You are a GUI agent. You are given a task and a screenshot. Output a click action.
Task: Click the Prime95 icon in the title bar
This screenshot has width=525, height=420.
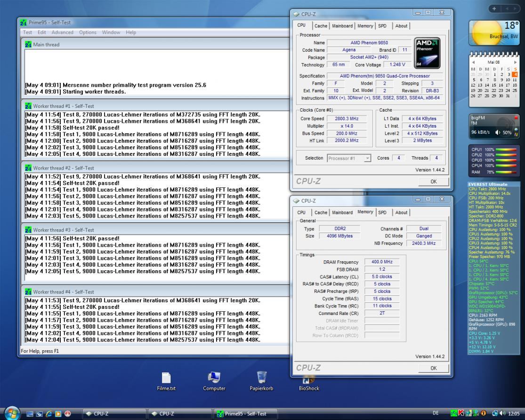(x=23, y=23)
